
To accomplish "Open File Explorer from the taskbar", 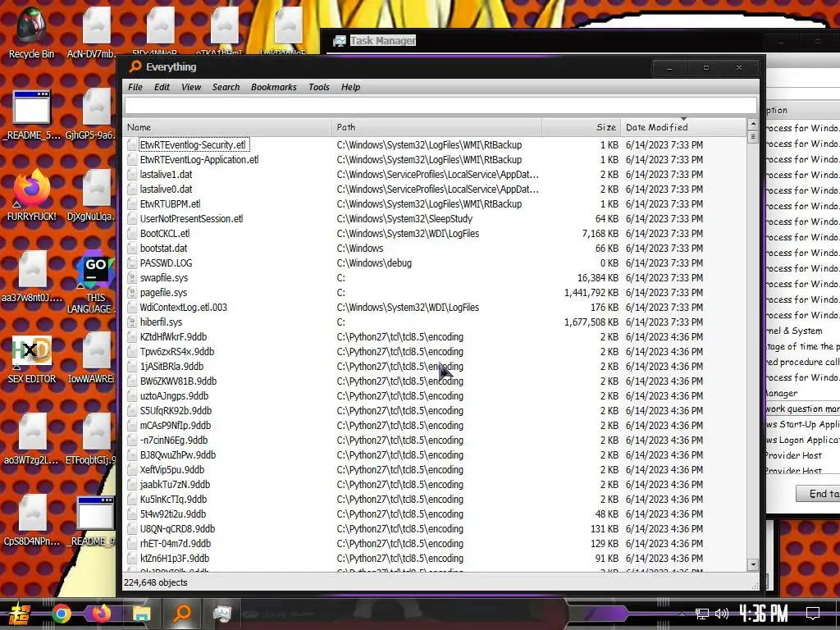I will (x=141, y=614).
